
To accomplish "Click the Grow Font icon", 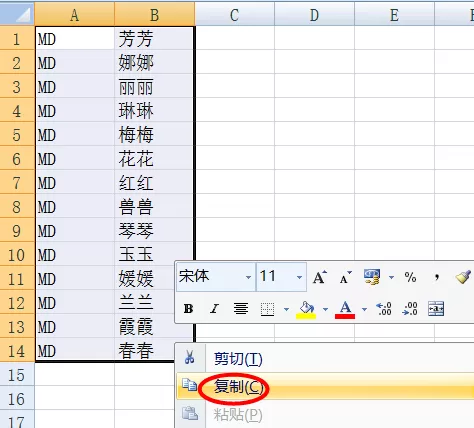I will 319,277.
